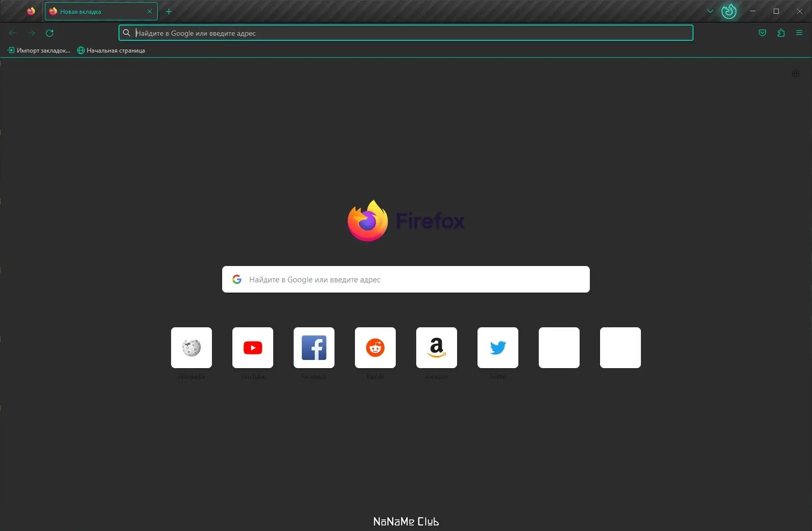This screenshot has height=531, width=812.
Task: Close the Новая вкладка tab
Action: (150, 11)
